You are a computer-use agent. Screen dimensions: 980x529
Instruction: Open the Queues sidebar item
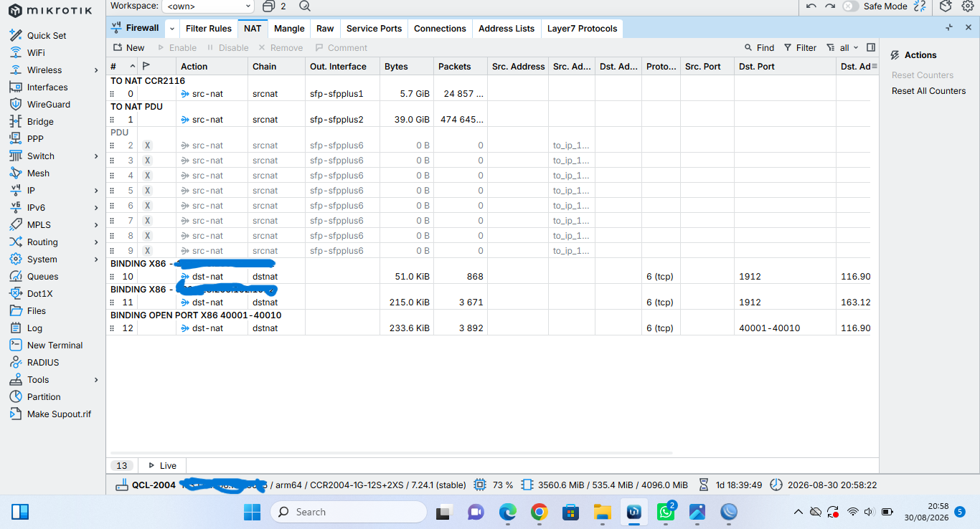[42, 277]
